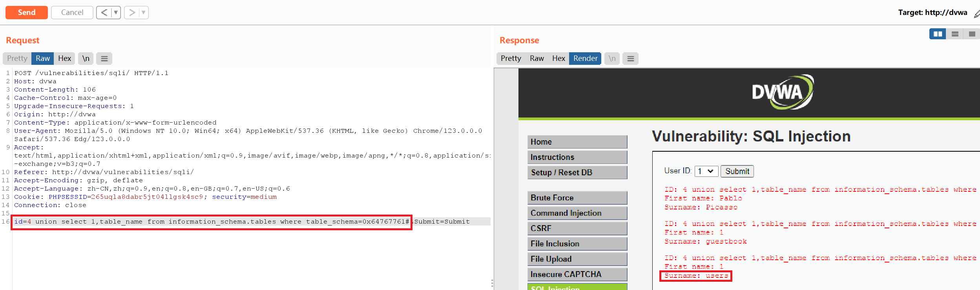Viewport: 980px width, 290px height.
Task: Click the Cancel button
Action: (x=72, y=13)
